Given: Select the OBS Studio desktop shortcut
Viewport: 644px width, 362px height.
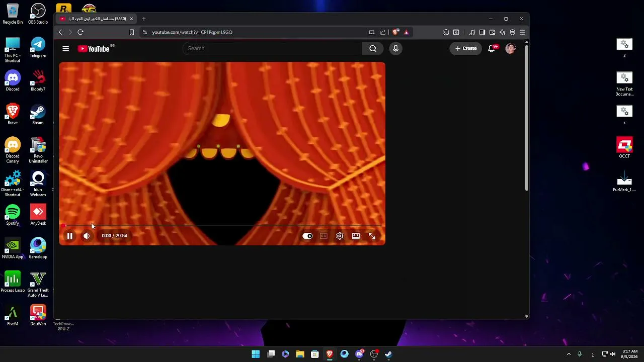Looking at the screenshot, I should [38, 14].
